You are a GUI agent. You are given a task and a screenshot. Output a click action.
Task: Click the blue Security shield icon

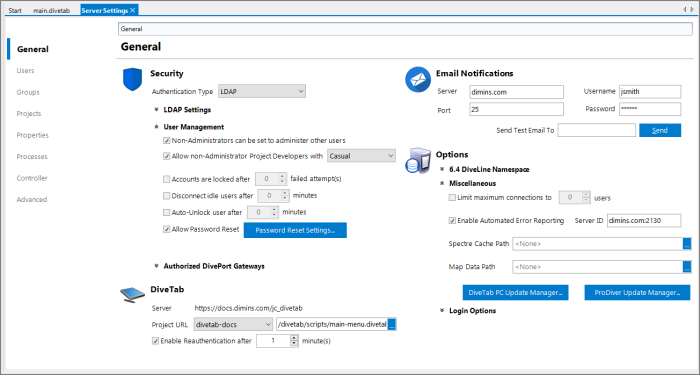coord(132,80)
